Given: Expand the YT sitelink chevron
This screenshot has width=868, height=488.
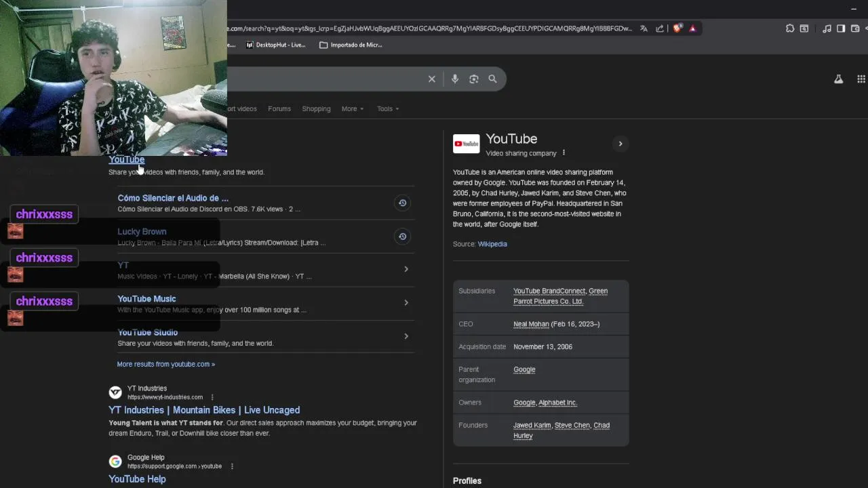Looking at the screenshot, I should [406, 269].
